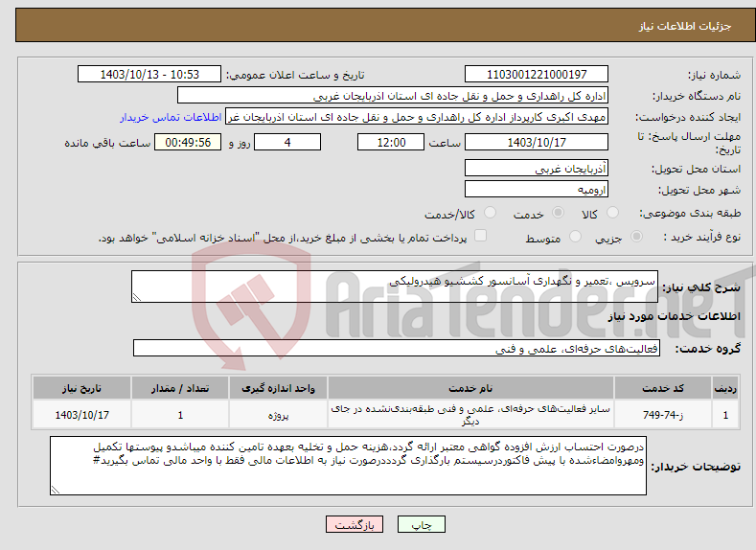756x550 pixels.
Task: Click the request creator name field
Action: tap(417, 117)
